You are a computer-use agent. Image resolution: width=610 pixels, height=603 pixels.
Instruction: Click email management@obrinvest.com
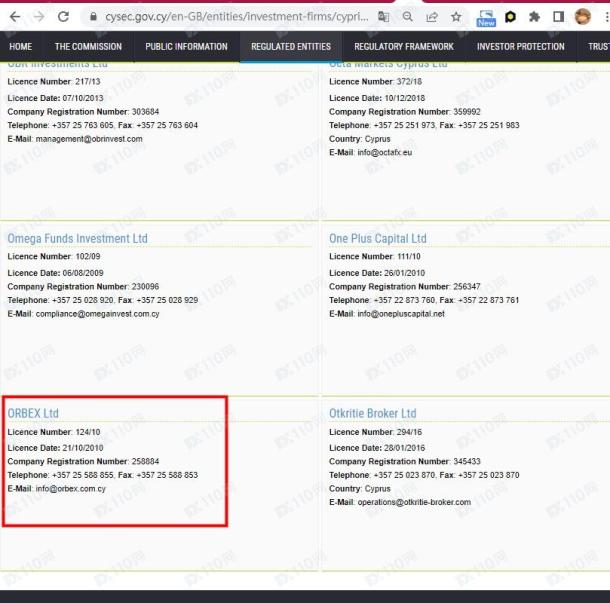[89, 139]
